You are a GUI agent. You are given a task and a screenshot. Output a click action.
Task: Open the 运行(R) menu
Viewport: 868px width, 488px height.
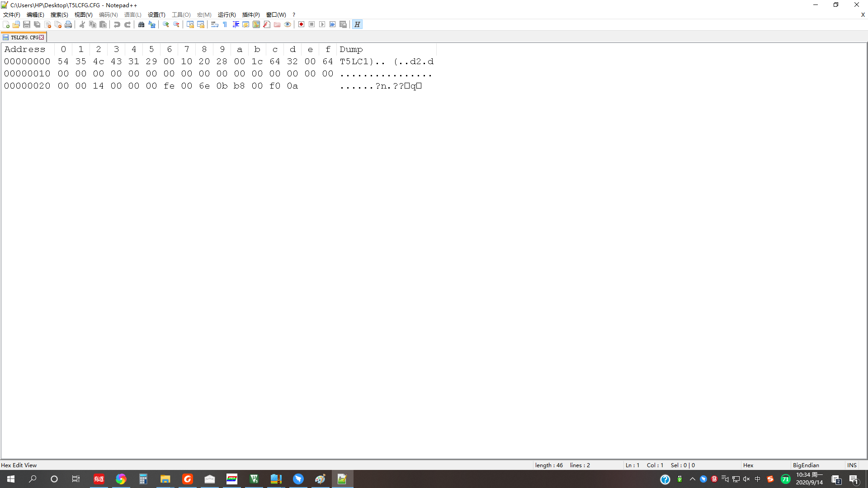(x=226, y=14)
